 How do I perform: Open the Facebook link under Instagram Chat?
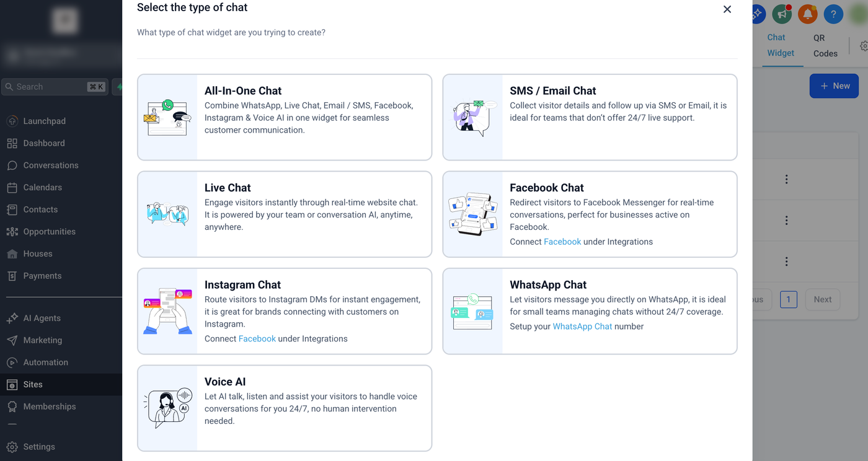pos(257,339)
